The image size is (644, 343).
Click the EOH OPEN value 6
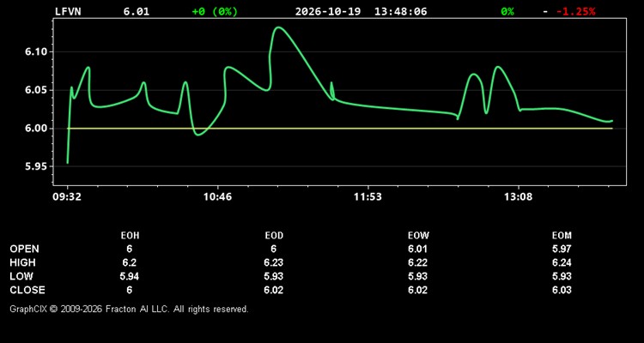[x=130, y=249]
